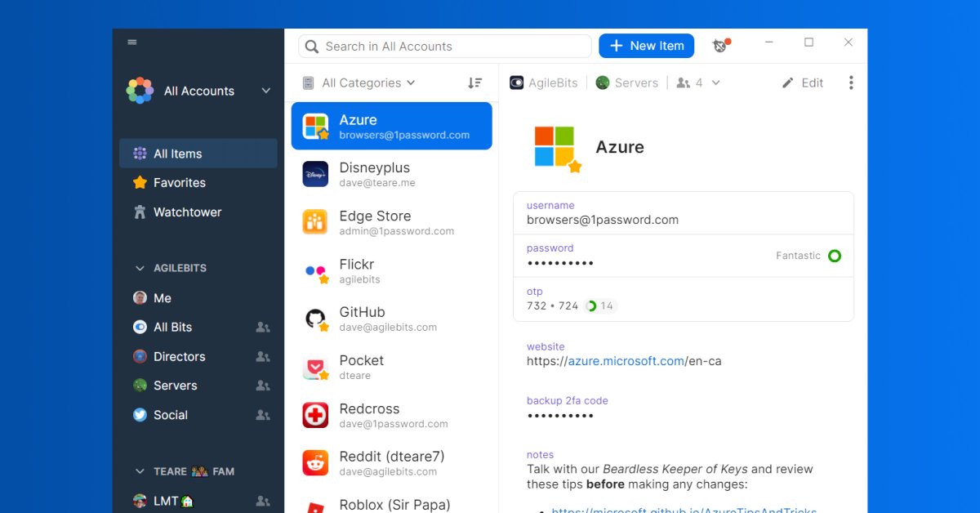Select the GitHub item
This screenshot has width=980, height=513.
[392, 319]
